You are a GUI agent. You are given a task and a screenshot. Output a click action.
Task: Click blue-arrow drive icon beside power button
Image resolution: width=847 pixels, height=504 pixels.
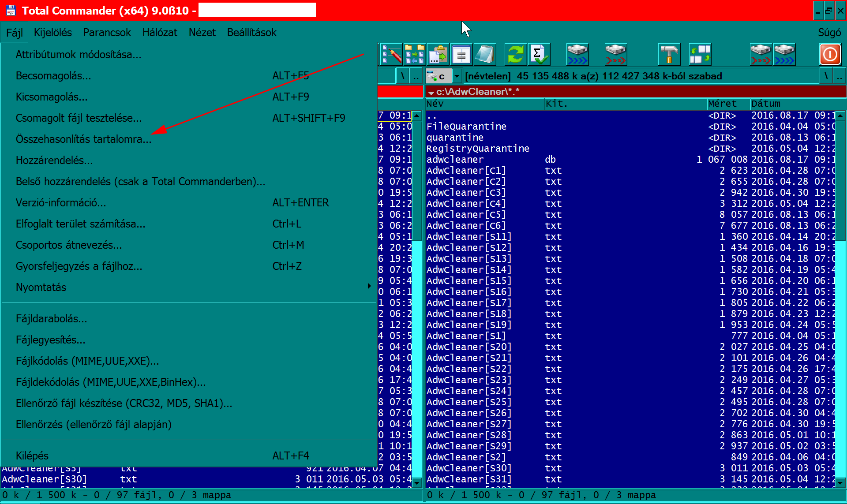point(784,55)
